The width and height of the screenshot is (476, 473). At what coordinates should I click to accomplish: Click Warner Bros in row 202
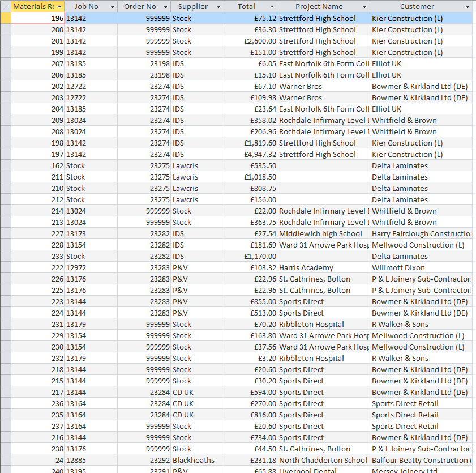[x=324, y=86]
